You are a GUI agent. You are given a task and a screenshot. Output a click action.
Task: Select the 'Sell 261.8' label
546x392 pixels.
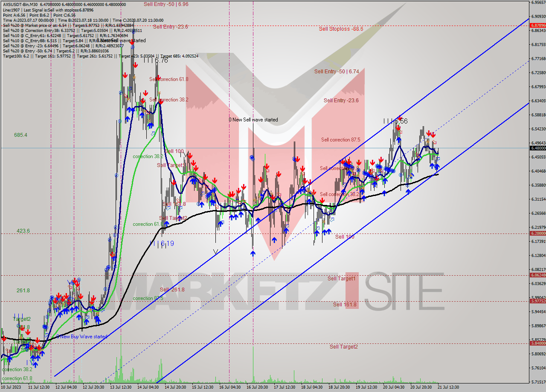(x=172, y=290)
